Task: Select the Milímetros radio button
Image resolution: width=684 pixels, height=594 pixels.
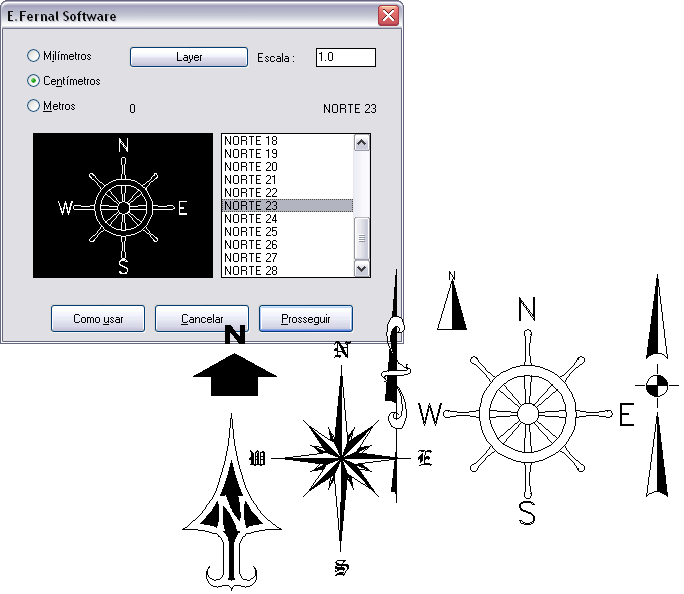Action: (34, 56)
